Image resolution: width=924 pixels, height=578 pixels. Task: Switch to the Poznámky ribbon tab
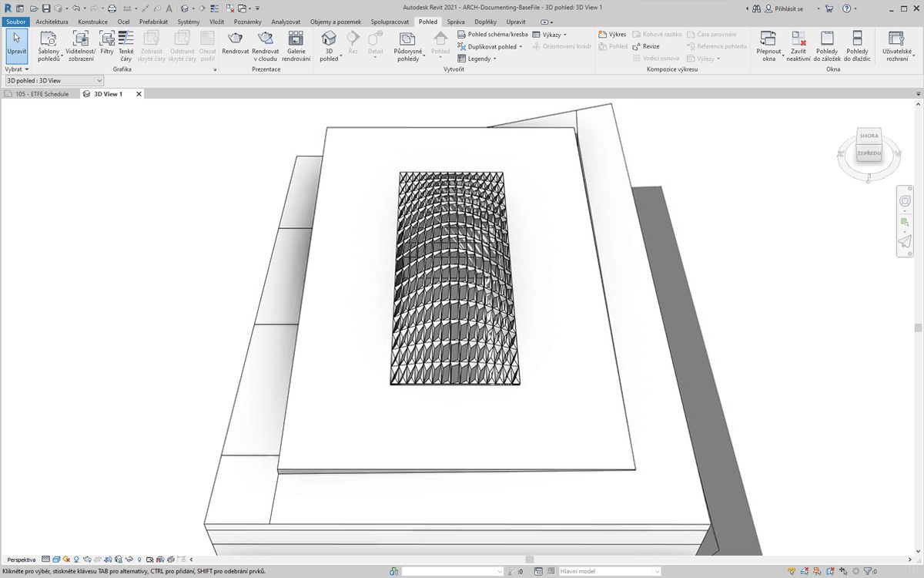click(248, 22)
